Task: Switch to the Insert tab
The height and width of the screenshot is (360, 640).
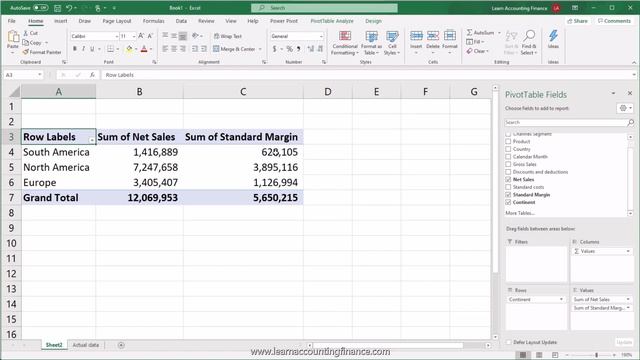Action: point(60,21)
